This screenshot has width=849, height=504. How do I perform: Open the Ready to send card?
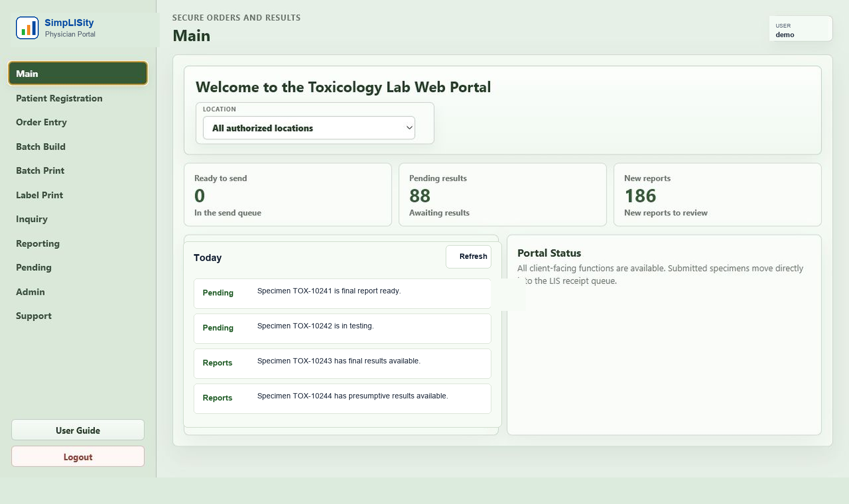(x=288, y=195)
